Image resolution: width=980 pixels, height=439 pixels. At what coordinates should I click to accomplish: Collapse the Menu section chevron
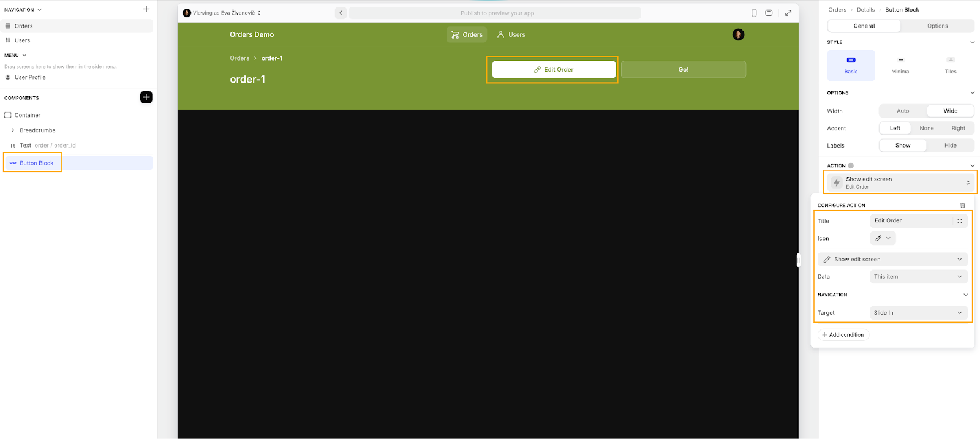point(24,55)
